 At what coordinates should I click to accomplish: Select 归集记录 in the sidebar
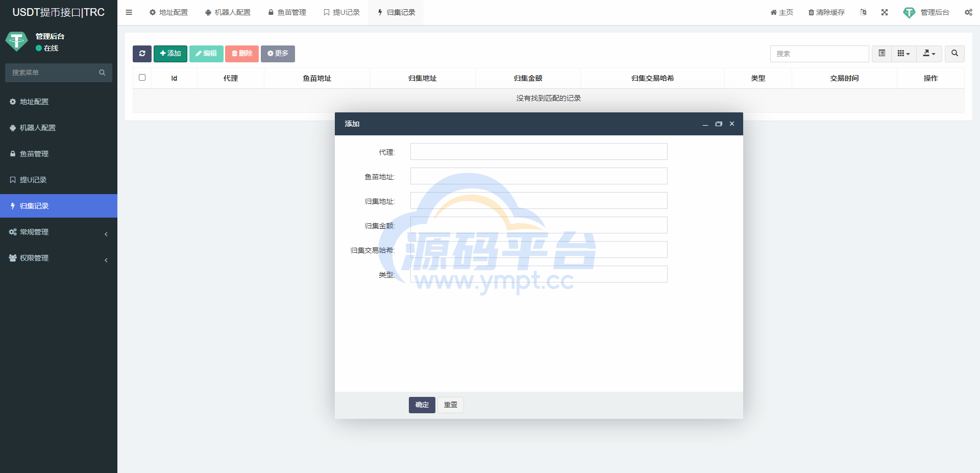[x=59, y=206]
